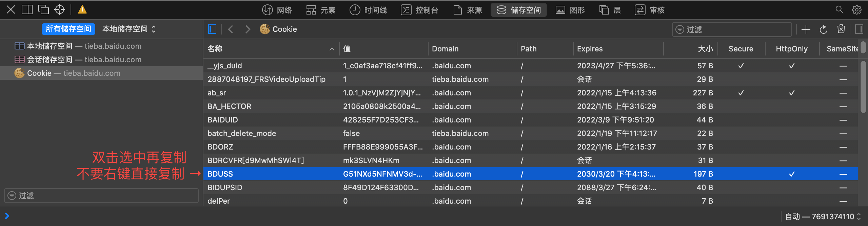This screenshot has width=868, height=226.
Task: Click the tieba.baidu.com domain of batch_delete_mode
Action: tap(460, 133)
